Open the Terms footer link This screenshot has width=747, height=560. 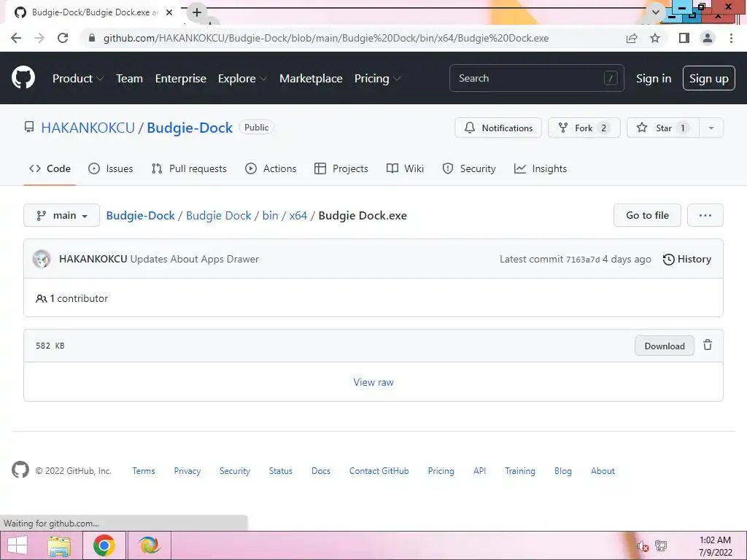pos(144,470)
